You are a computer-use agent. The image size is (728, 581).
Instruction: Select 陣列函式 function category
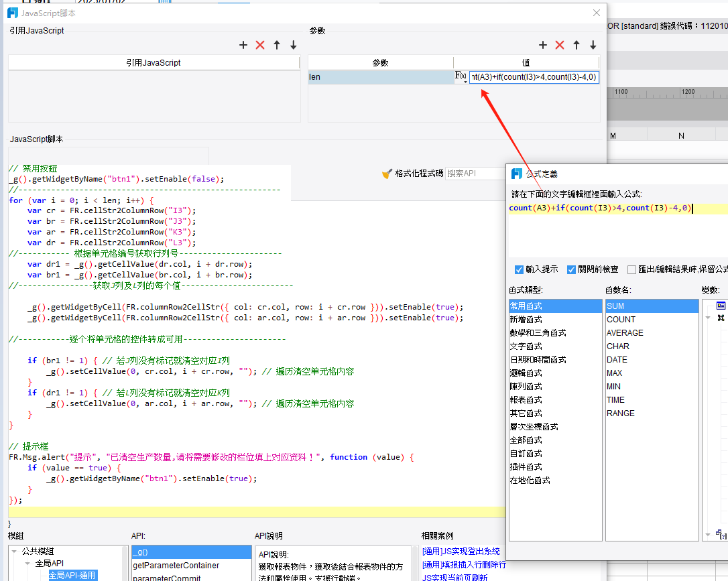(x=555, y=387)
